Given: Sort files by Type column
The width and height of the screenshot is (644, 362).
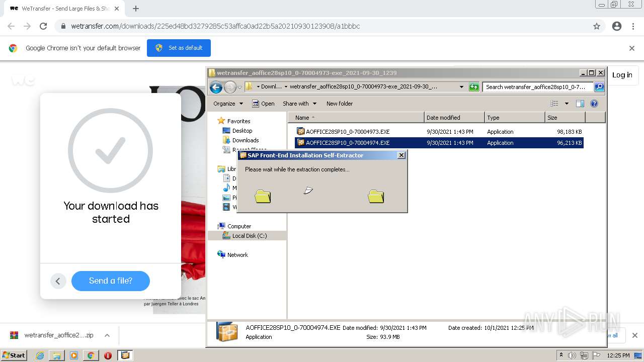Looking at the screenshot, I should pos(515,118).
